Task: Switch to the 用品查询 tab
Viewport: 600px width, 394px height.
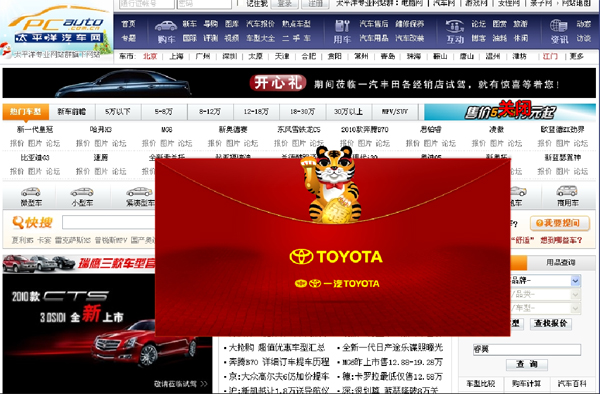Action: [x=561, y=262]
